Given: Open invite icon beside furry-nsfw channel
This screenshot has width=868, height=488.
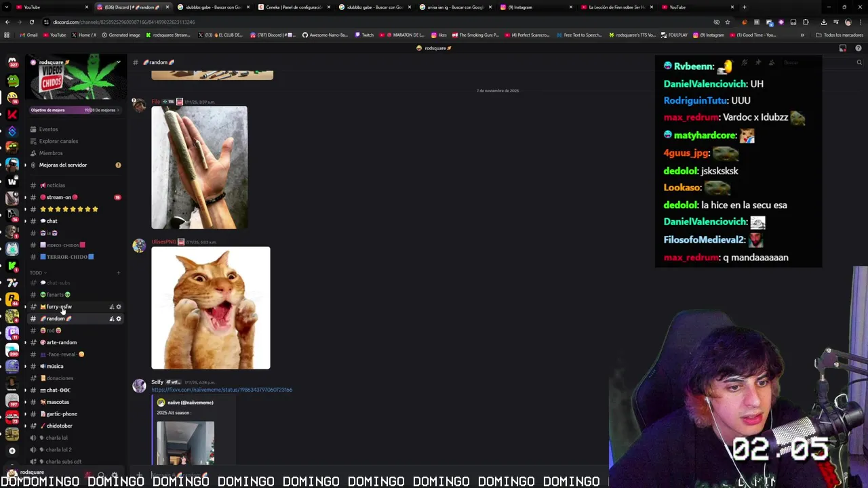Looking at the screenshot, I should [112, 307].
